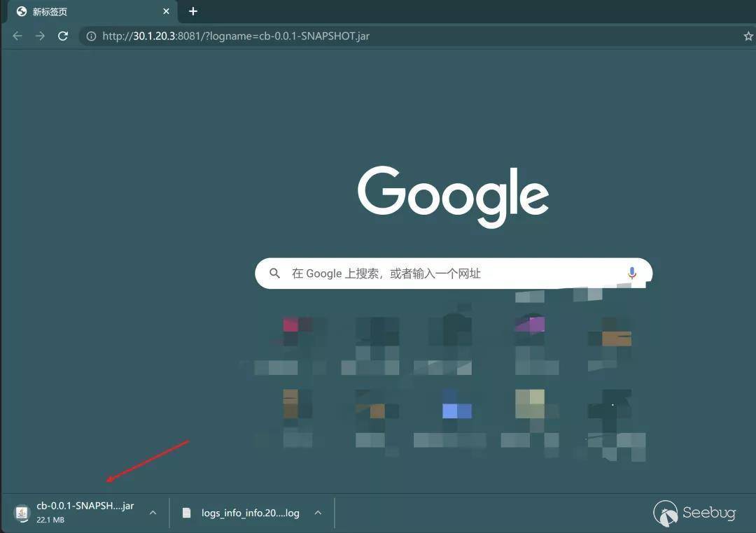Close the 新标签页 tab
756x533 pixels.
pyautogui.click(x=166, y=11)
